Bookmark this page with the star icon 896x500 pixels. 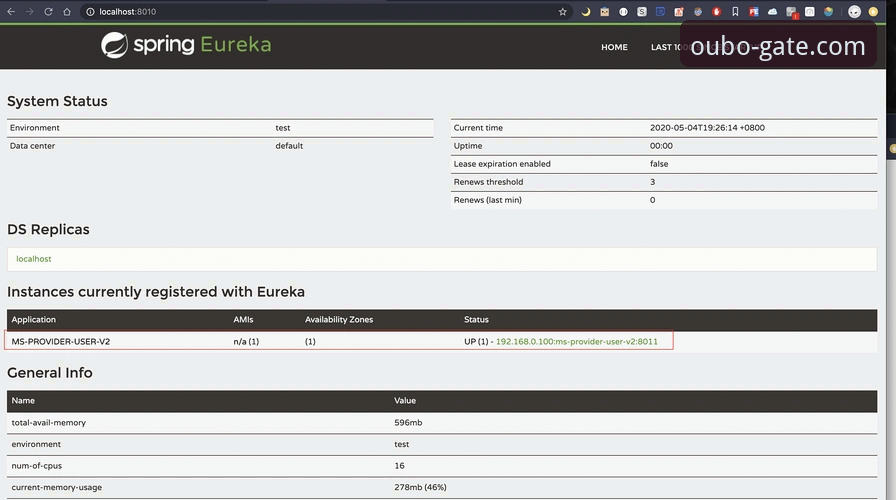pos(562,11)
